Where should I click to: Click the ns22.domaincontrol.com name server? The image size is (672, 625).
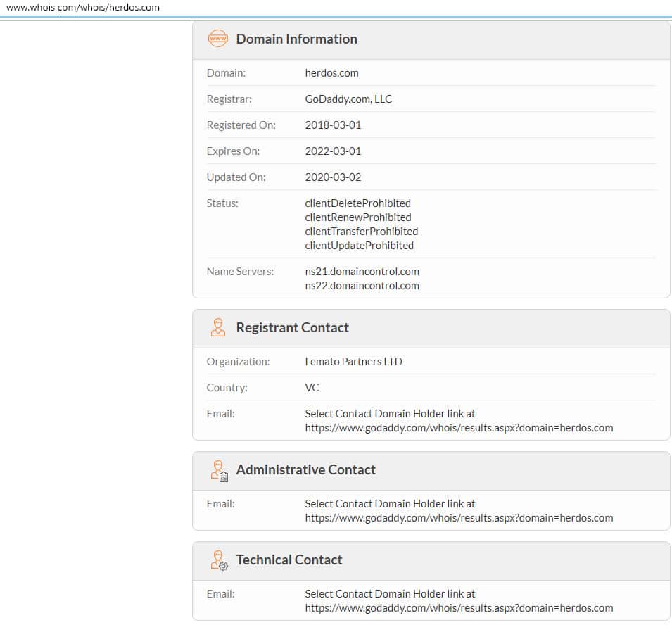pos(362,286)
